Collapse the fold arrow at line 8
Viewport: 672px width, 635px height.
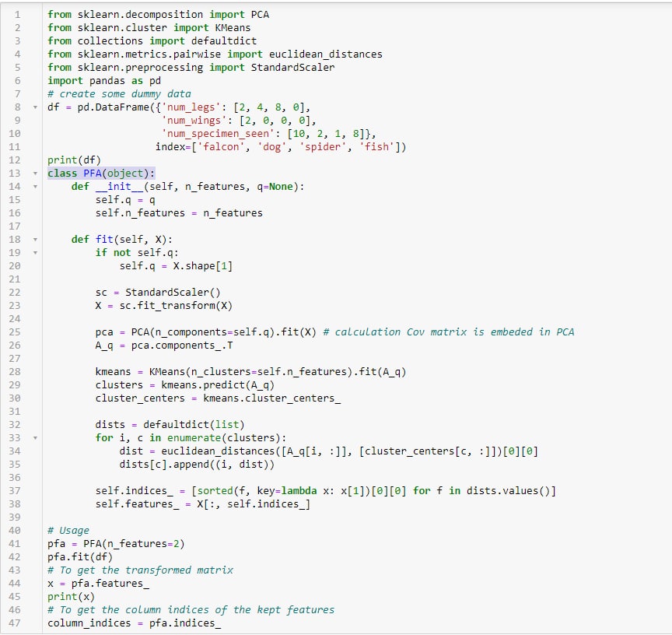pos(35,107)
